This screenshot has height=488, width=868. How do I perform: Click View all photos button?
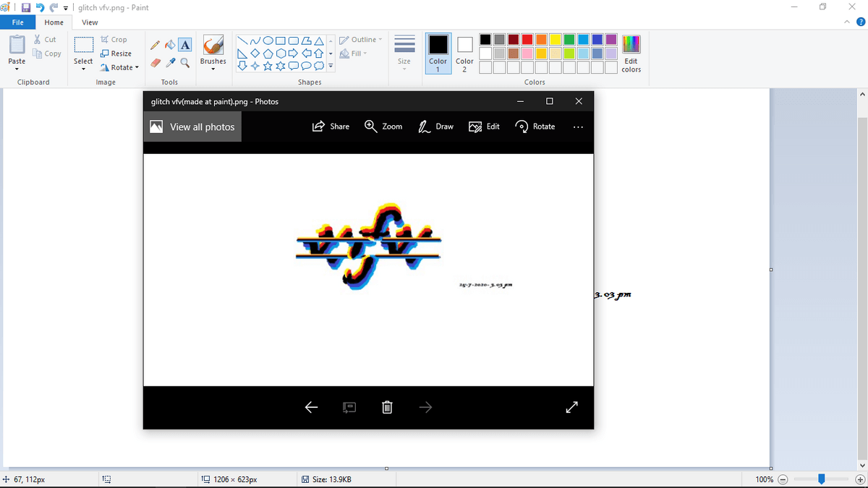[x=192, y=127]
